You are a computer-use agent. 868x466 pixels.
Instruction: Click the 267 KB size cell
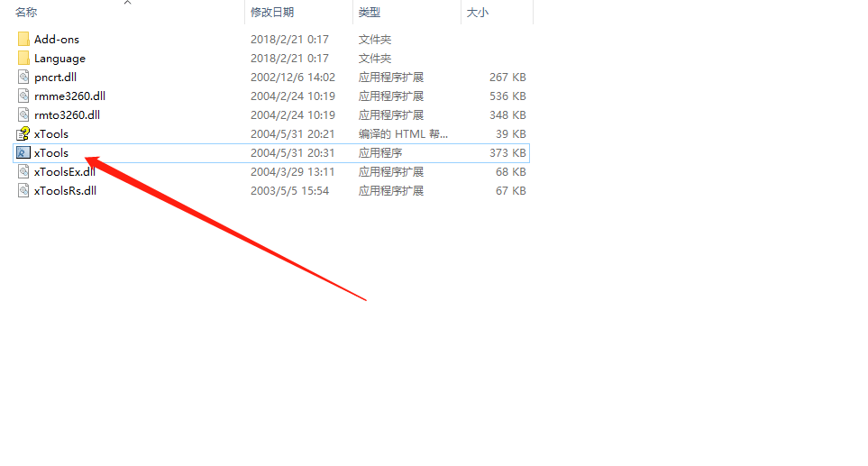point(507,77)
